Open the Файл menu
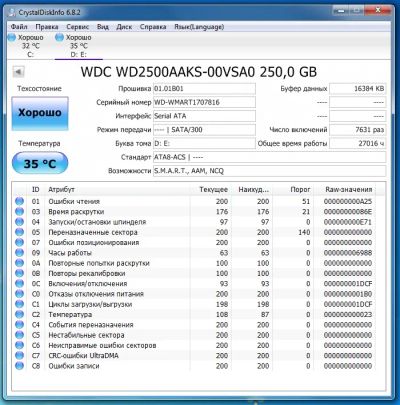 click(x=19, y=27)
